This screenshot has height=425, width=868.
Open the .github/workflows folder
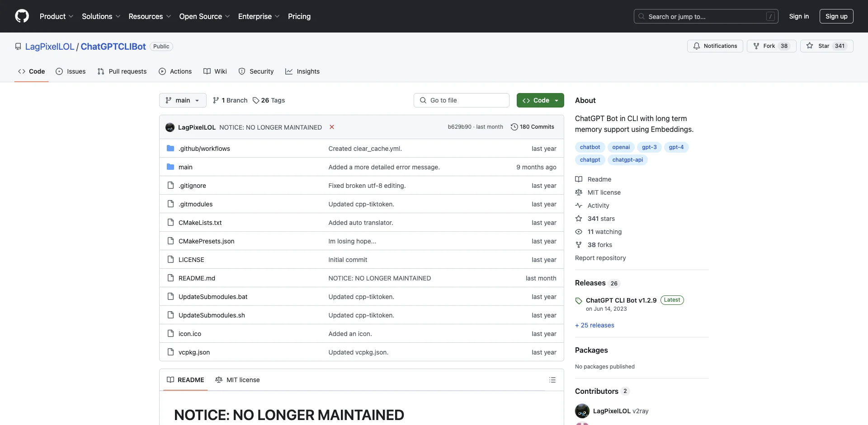click(x=204, y=149)
